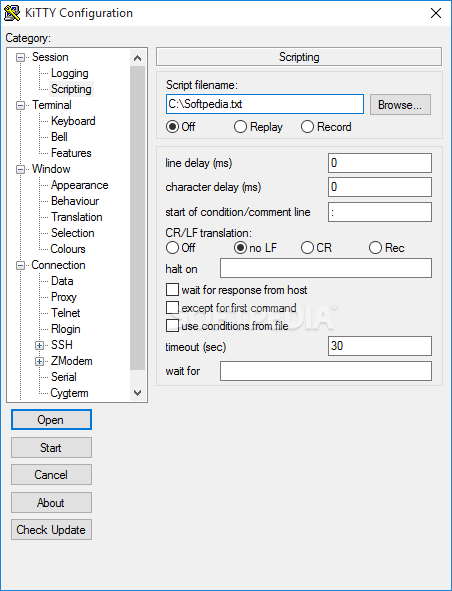Enable wait for response from host
The height and width of the screenshot is (591, 452).
(172, 290)
